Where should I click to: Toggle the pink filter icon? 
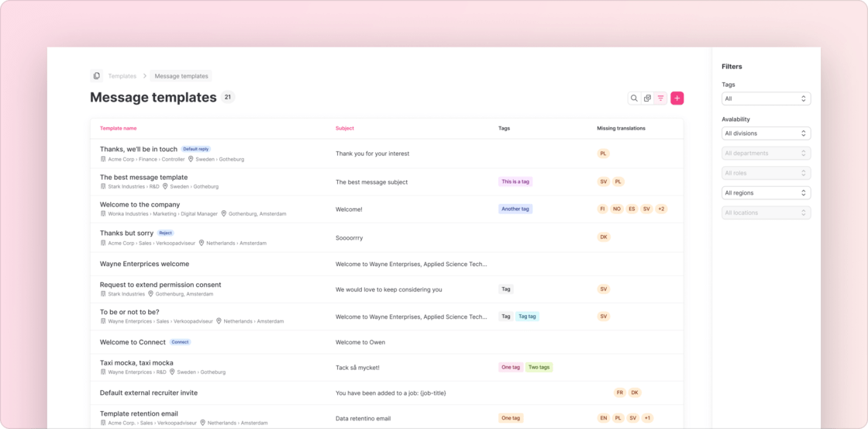(660, 99)
